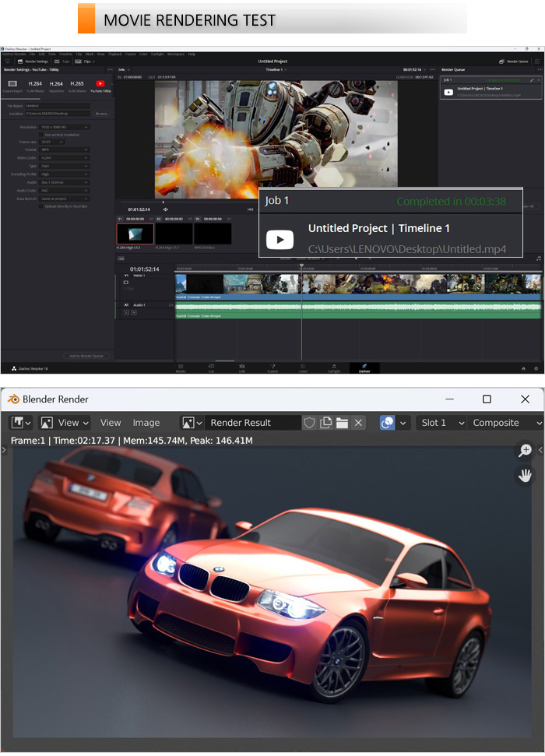This screenshot has width=545, height=756.
Task: Edit Job 1 with the pencil icon
Action: pos(533,80)
